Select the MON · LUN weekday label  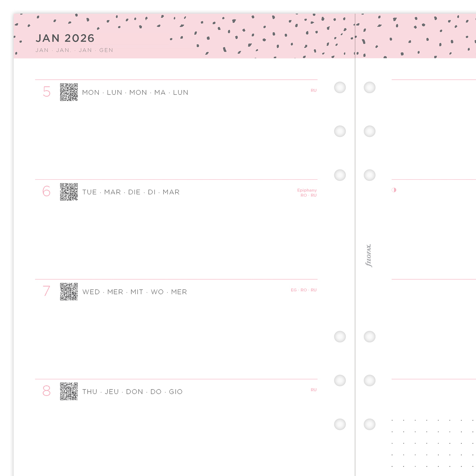point(135,92)
